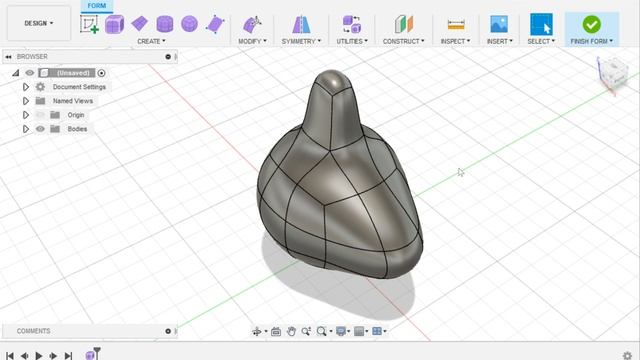Click the Zoom tool icon
The image size is (640, 360).
[306, 331]
